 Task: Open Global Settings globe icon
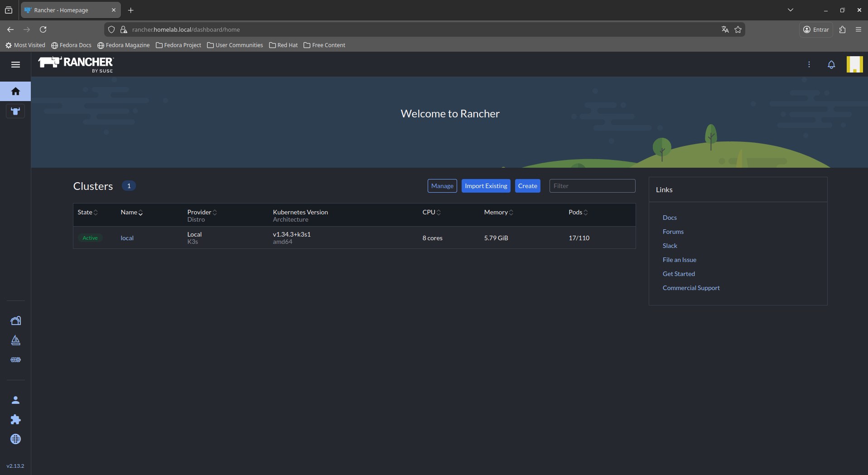click(x=15, y=439)
